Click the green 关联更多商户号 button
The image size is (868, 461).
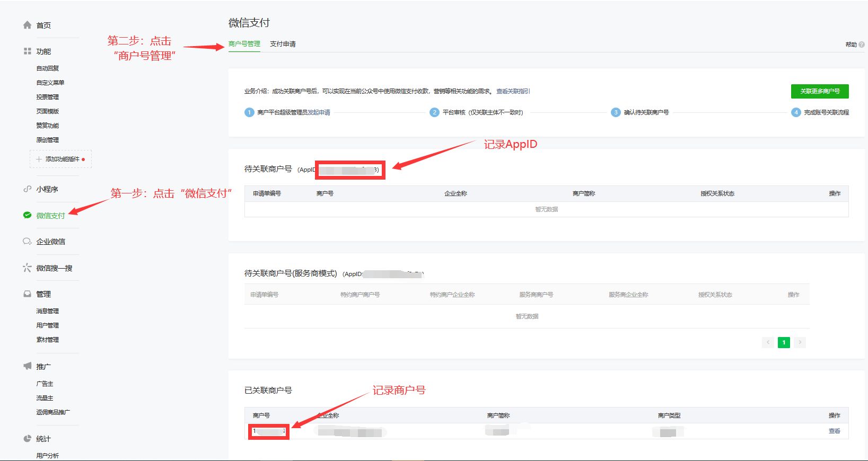coord(820,91)
